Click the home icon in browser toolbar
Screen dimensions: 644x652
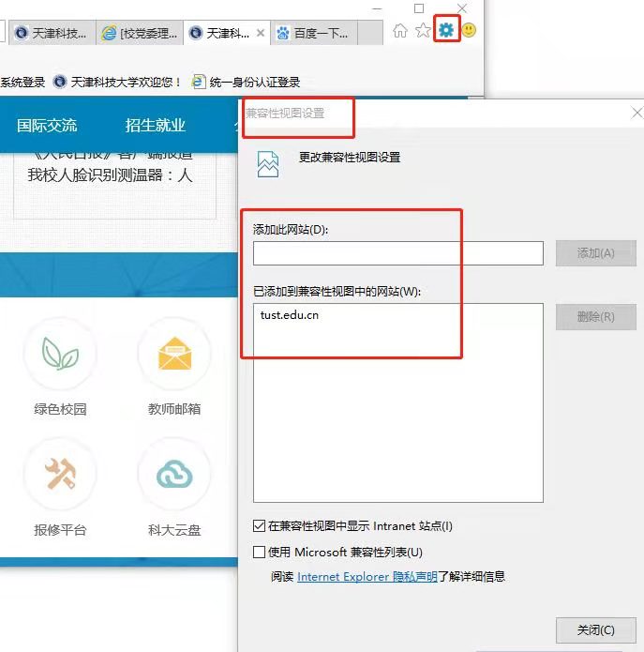coord(400,31)
